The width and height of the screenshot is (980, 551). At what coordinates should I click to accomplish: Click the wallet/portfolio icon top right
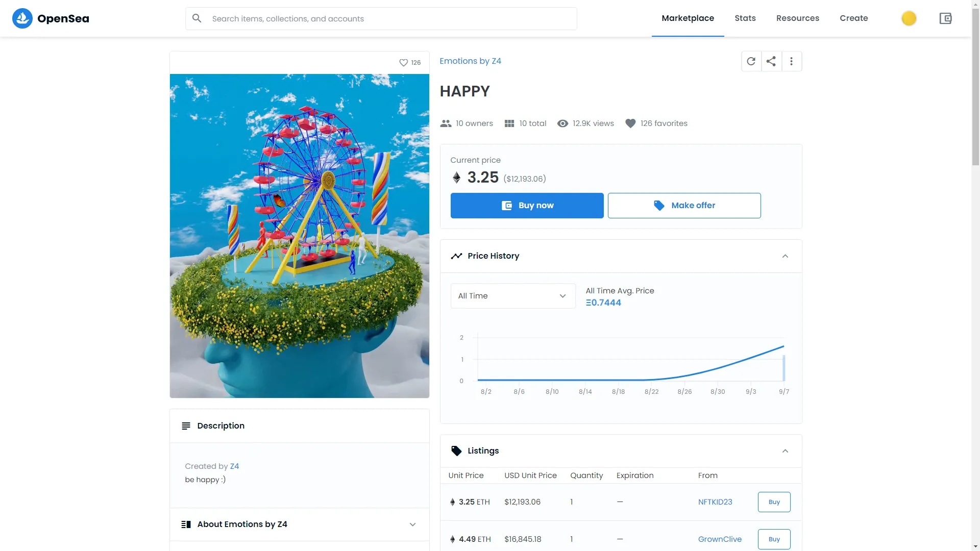tap(946, 18)
